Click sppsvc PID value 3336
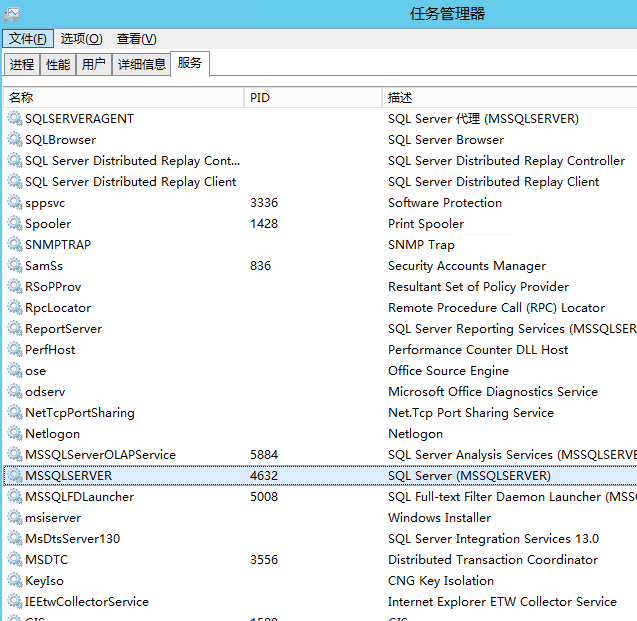637x621 pixels. pos(264,202)
